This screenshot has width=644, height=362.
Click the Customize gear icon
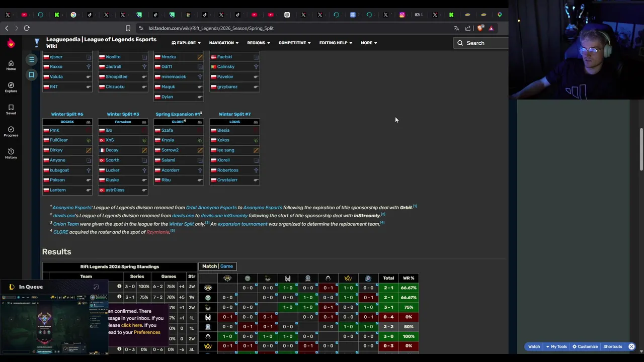coord(576,346)
